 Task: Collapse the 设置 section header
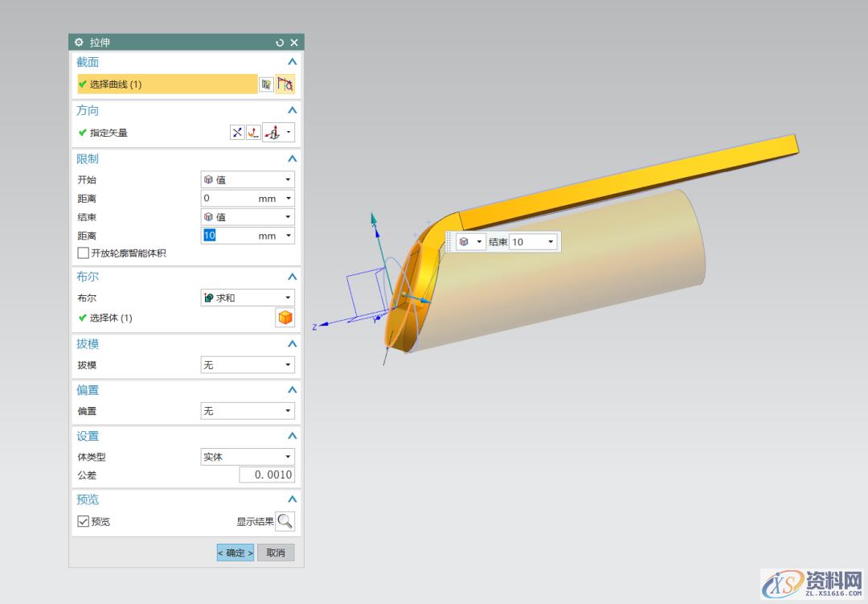[293, 436]
